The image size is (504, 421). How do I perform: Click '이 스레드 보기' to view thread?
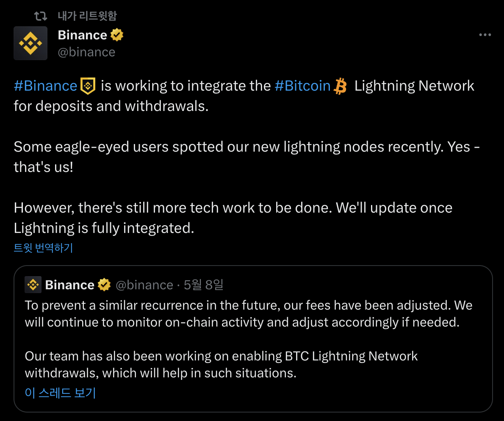coord(61,393)
